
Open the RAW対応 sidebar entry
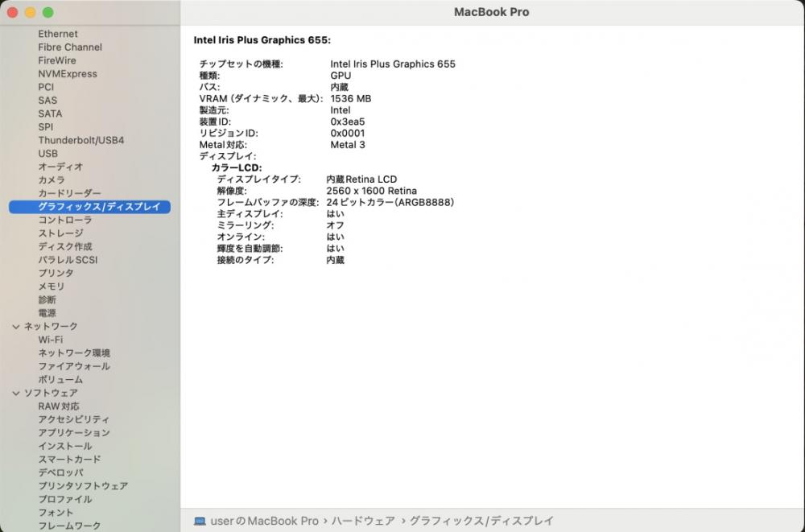pyautogui.click(x=59, y=406)
